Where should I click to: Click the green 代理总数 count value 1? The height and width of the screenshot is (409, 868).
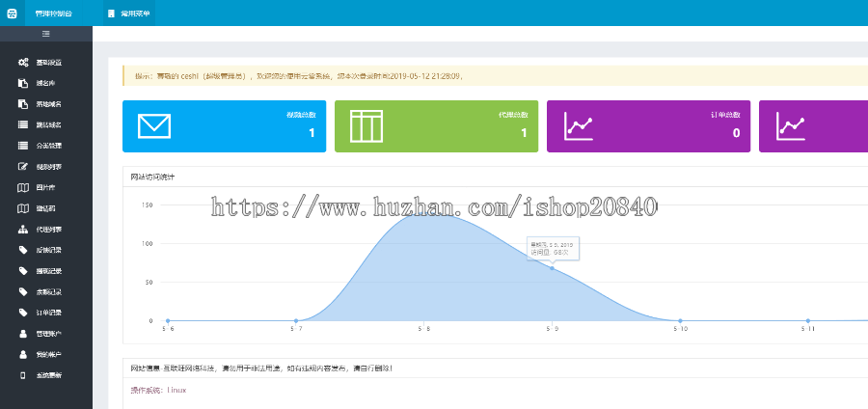pos(524,133)
